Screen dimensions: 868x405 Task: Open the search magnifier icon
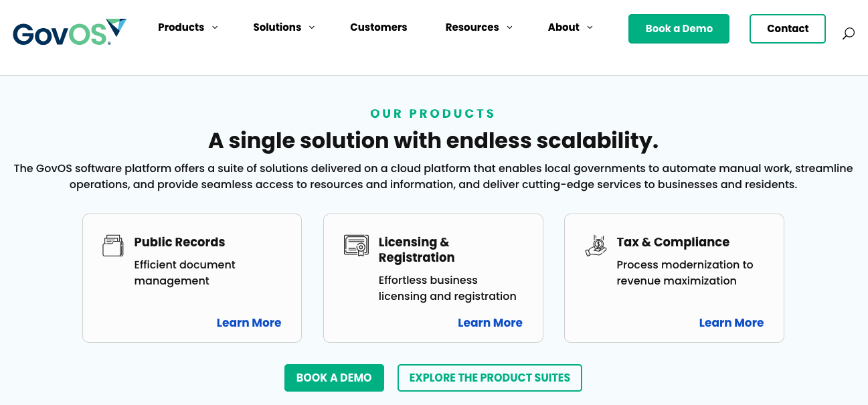[x=848, y=33]
